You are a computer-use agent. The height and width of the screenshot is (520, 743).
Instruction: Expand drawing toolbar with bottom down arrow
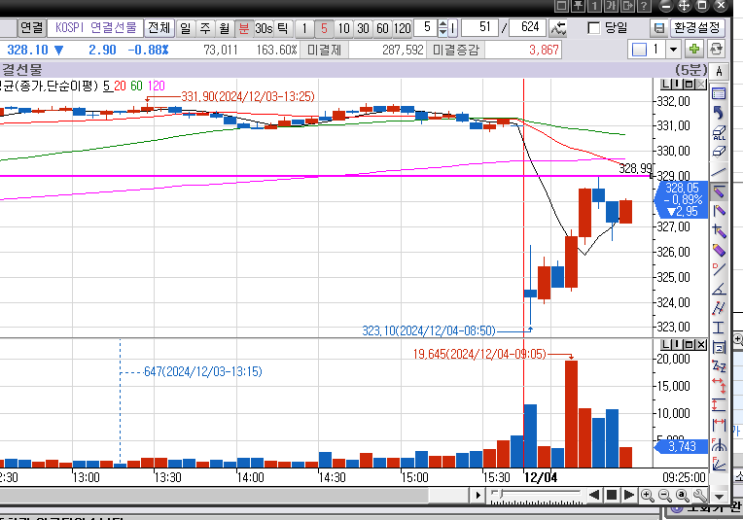719,497
